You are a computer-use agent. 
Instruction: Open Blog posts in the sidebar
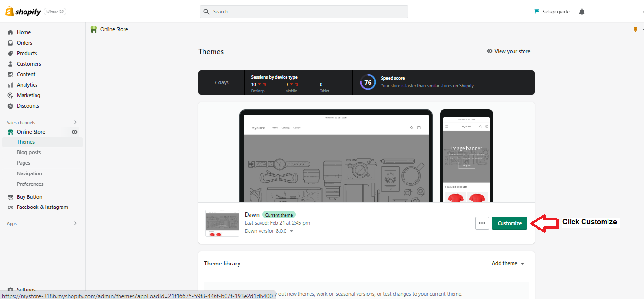[29, 152]
